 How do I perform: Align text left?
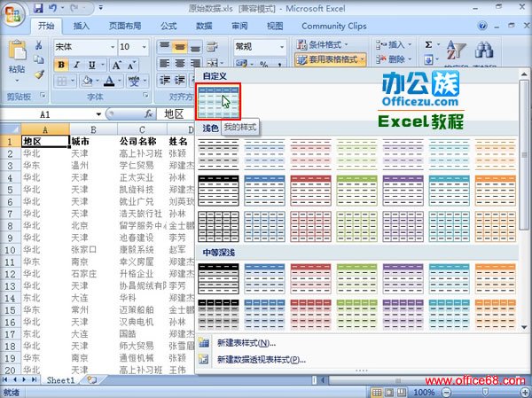(x=165, y=64)
